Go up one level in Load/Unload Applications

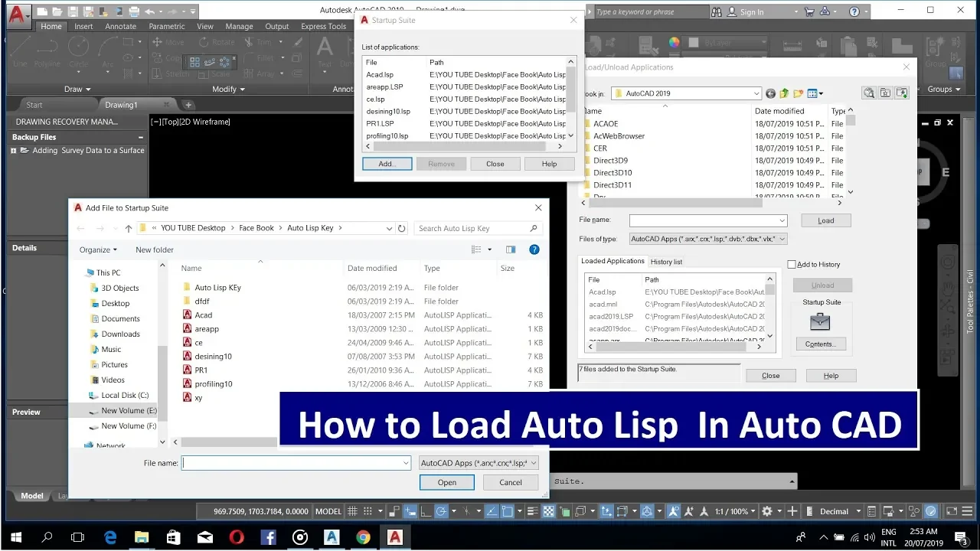pyautogui.click(x=784, y=93)
